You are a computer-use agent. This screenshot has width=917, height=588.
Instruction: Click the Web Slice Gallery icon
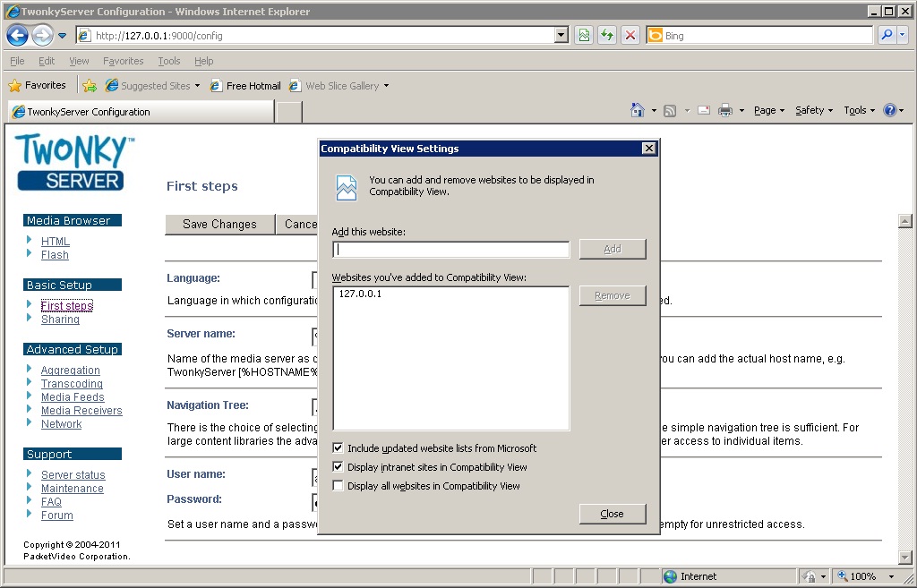[x=296, y=85]
